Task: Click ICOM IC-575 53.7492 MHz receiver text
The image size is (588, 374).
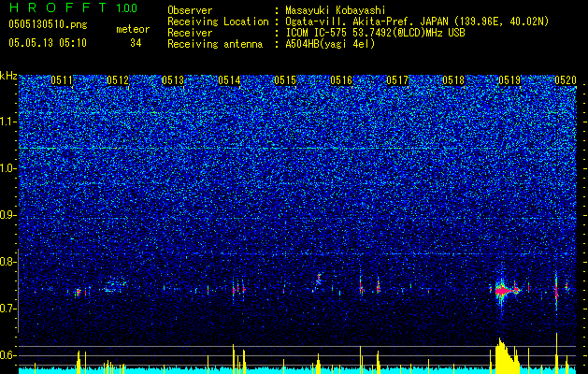Action: [376, 33]
